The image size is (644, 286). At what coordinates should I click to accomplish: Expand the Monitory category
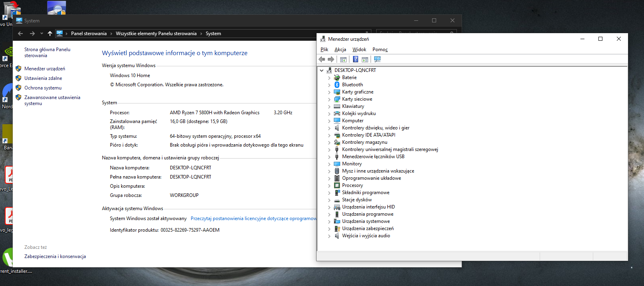coord(329,164)
